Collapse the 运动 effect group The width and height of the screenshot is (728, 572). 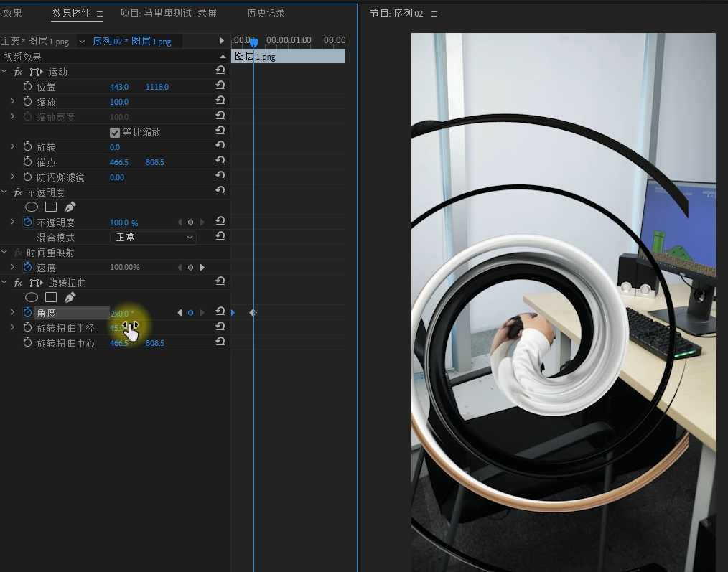click(x=4, y=72)
